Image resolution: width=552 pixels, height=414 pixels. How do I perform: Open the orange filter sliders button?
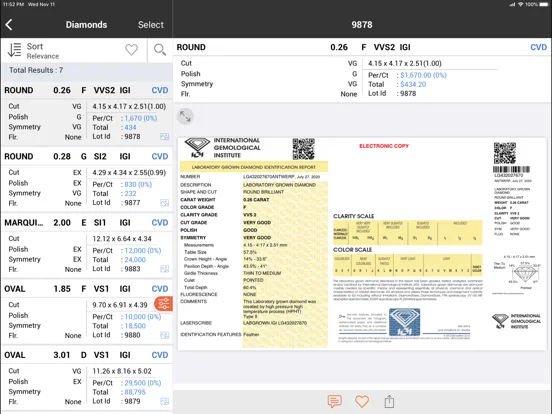[x=164, y=304]
